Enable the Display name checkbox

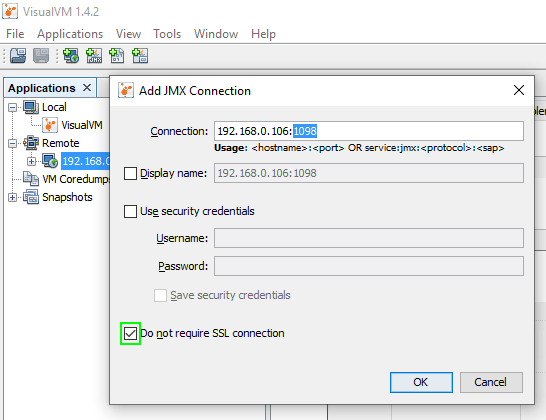[130, 173]
